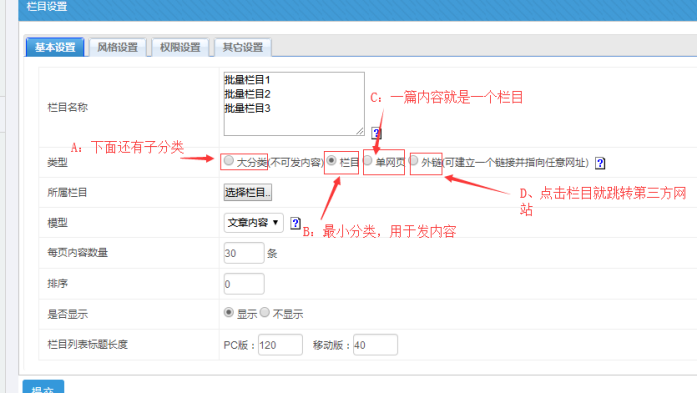This screenshot has width=698, height=394.
Task: Click the PC版 title length field
Action: coord(280,345)
